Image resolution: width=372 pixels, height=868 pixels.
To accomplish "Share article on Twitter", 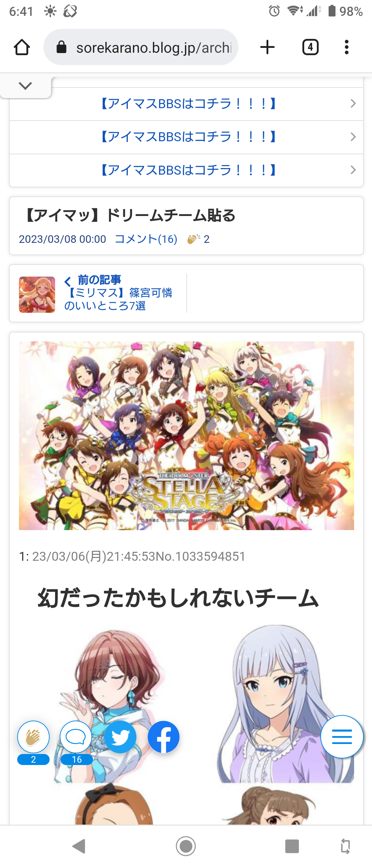I will click(x=120, y=737).
